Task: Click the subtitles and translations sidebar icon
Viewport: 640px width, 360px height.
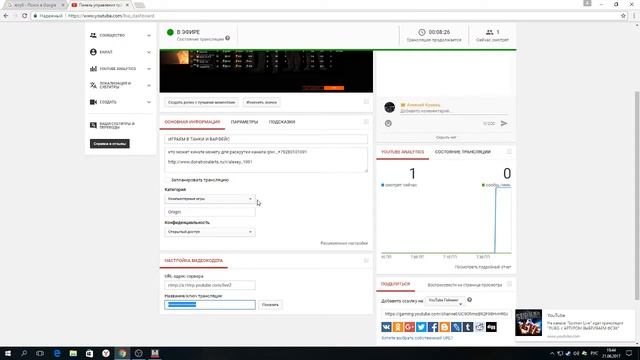Action: point(93,125)
